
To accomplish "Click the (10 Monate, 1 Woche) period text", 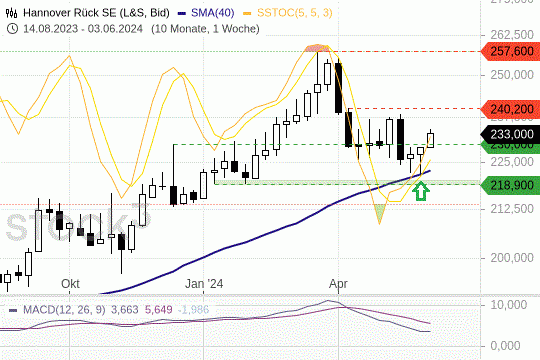I will pos(205,29).
